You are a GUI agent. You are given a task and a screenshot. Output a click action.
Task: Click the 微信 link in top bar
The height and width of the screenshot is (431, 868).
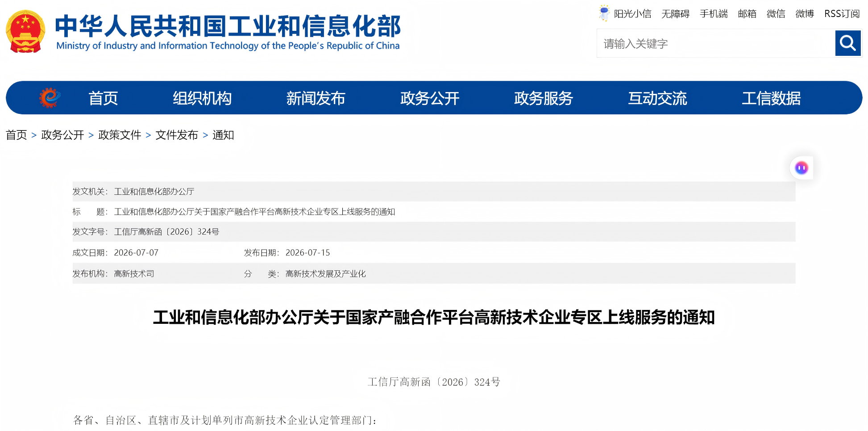(776, 14)
